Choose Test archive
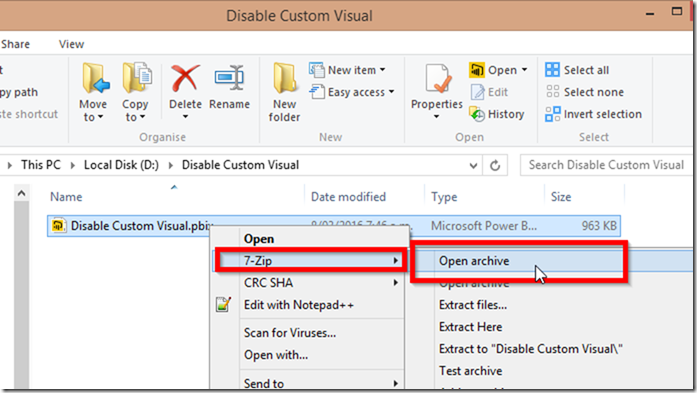 tap(471, 371)
